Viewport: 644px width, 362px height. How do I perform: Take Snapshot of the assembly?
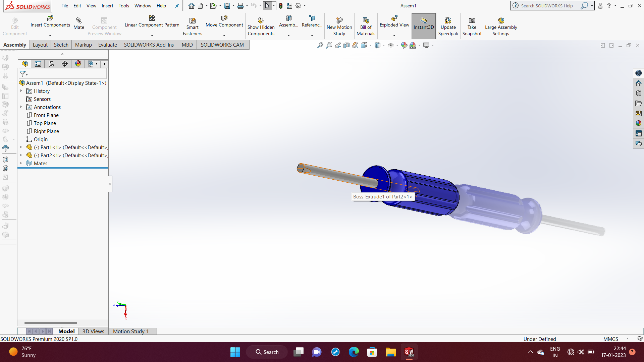point(472,27)
